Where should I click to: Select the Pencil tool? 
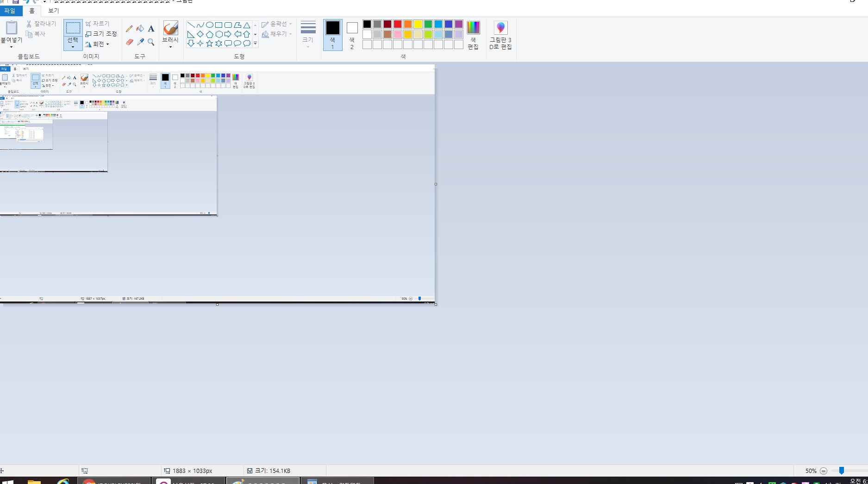pos(129,29)
